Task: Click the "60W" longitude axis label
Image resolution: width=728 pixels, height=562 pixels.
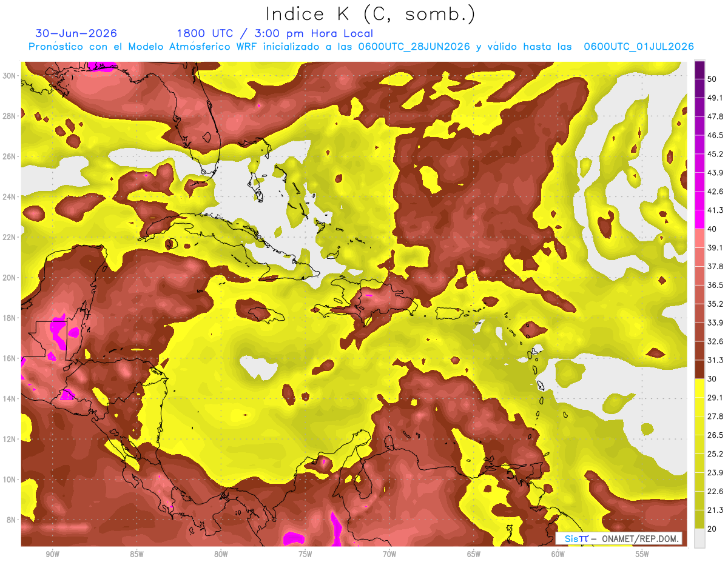Action: coord(558,554)
